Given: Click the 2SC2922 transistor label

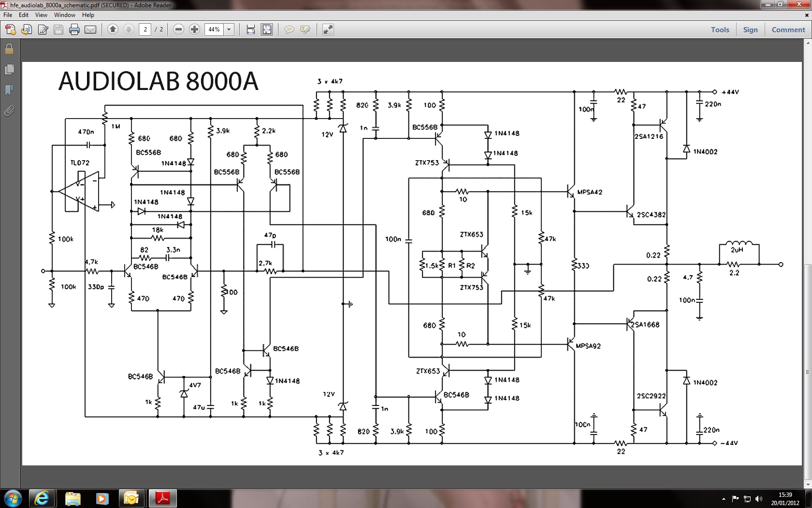Looking at the screenshot, I should tap(651, 396).
